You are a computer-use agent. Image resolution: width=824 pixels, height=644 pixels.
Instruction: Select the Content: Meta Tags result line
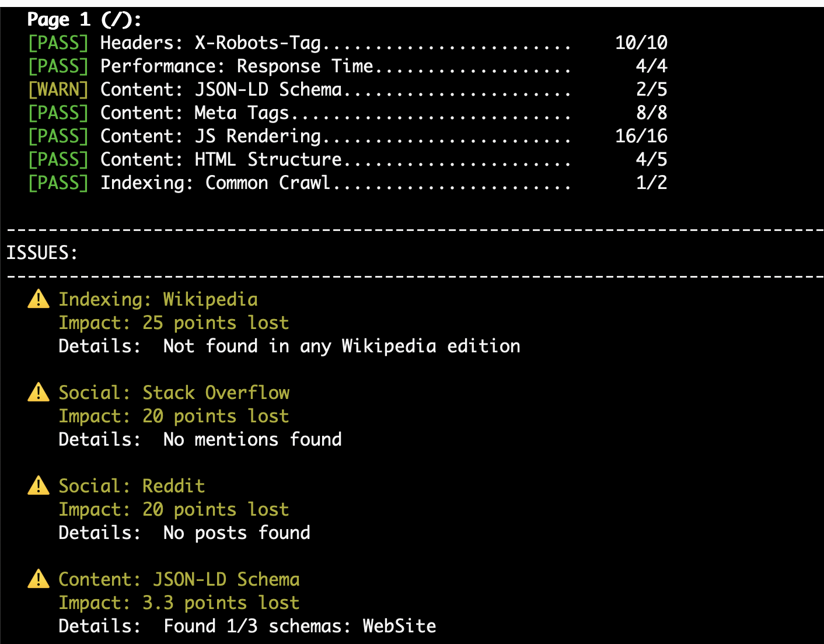click(x=348, y=113)
